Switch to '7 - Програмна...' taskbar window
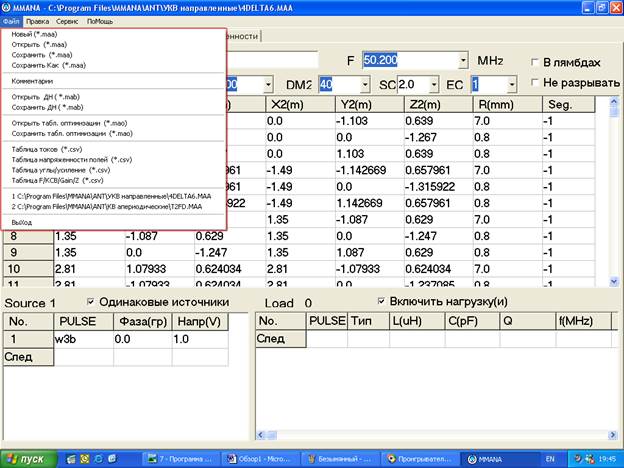 (180, 459)
